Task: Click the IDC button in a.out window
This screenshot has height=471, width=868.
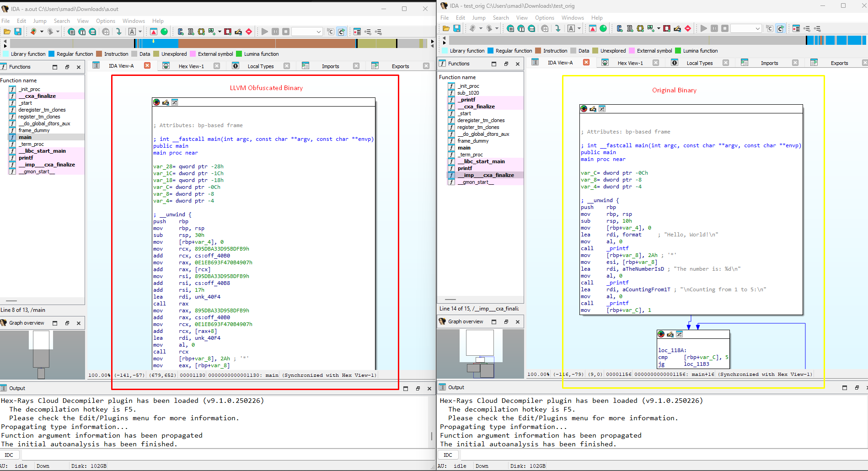Action: coord(9,455)
